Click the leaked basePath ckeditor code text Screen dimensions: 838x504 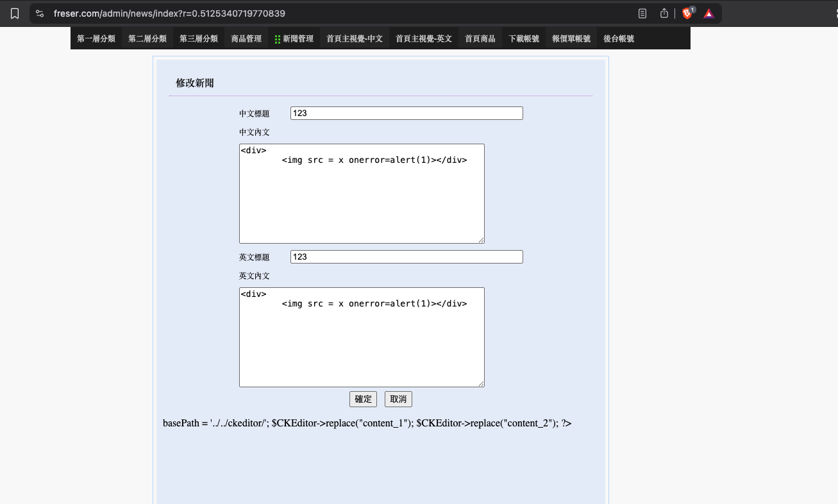(x=367, y=423)
